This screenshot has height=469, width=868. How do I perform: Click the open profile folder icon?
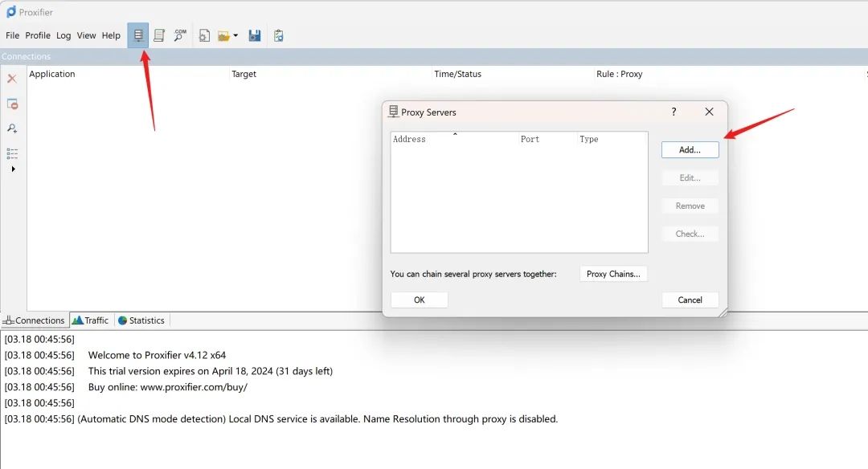[223, 36]
